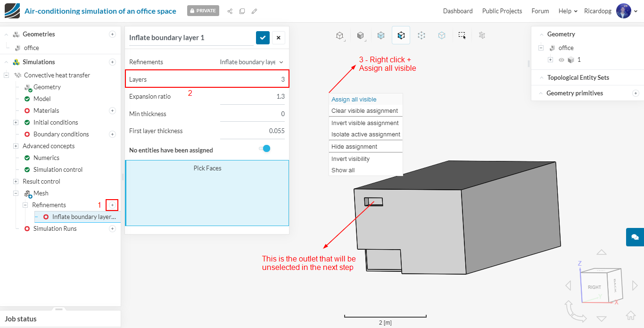The width and height of the screenshot is (644, 328).
Task: Collapse the Convective heat transfer tree
Action: 6,75
